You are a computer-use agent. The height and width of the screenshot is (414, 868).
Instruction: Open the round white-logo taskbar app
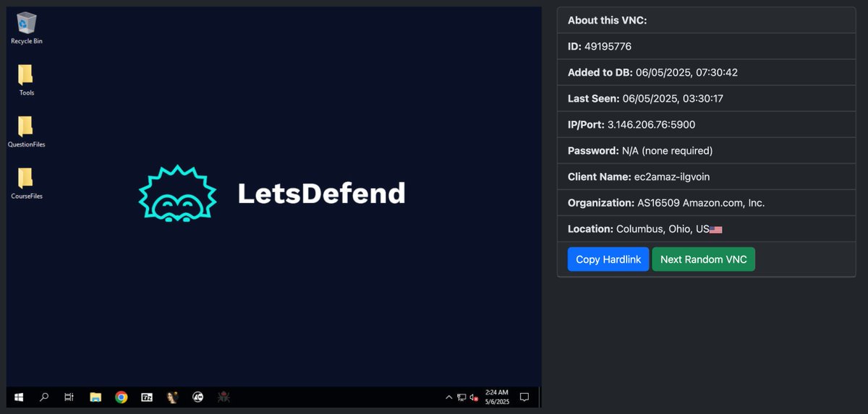tap(198, 397)
